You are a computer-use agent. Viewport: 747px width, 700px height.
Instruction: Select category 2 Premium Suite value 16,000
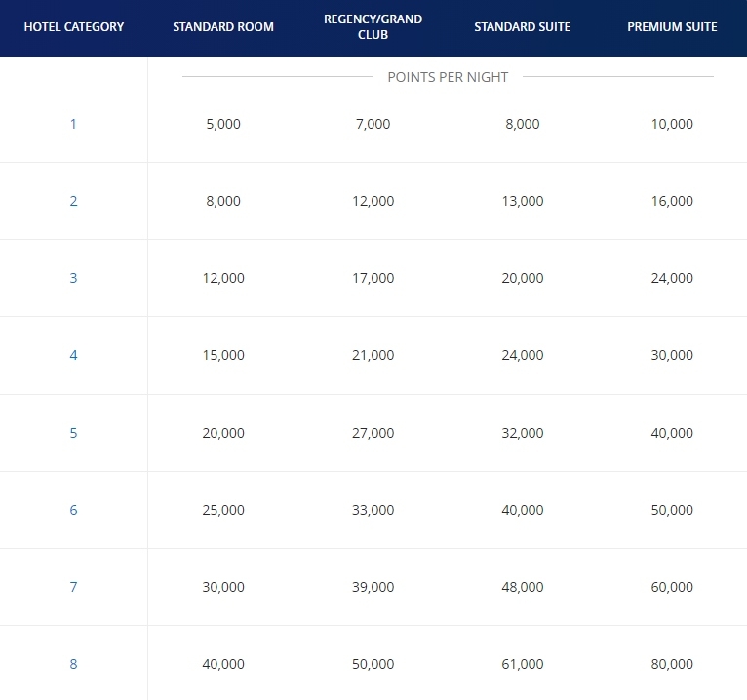[672, 201]
